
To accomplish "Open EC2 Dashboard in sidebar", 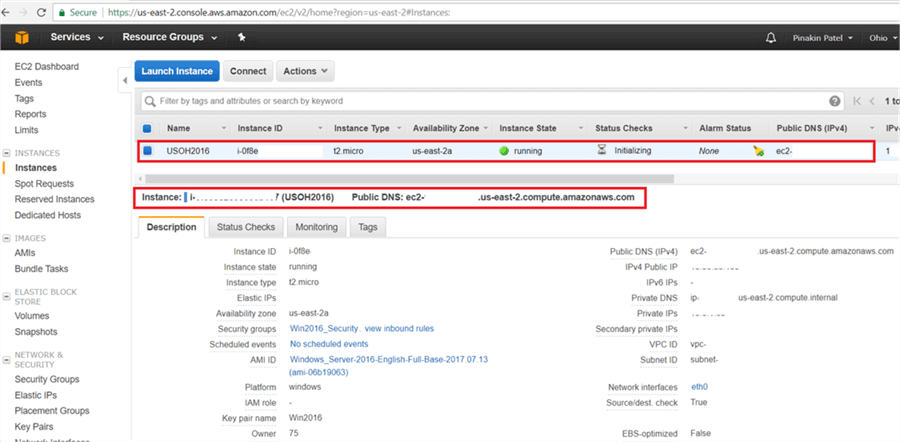I will click(x=46, y=67).
